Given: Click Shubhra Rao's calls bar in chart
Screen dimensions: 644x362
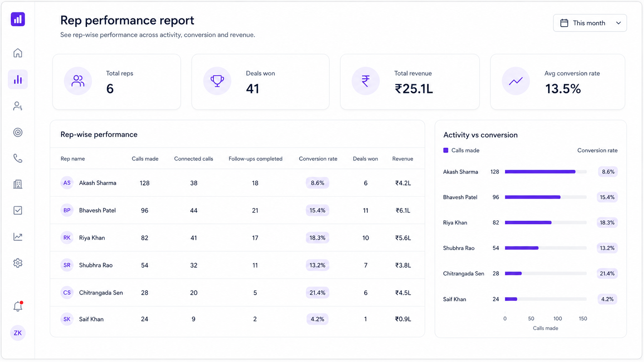Looking at the screenshot, I should 522,248.
